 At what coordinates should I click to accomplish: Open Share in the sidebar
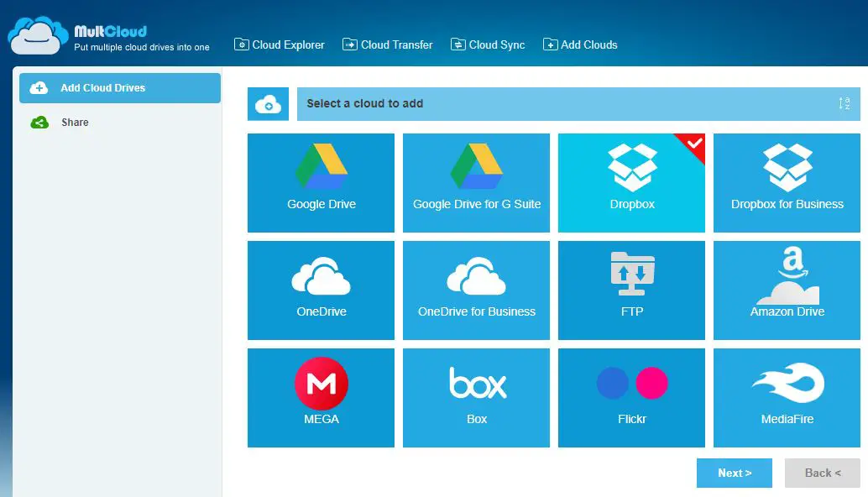click(x=75, y=123)
